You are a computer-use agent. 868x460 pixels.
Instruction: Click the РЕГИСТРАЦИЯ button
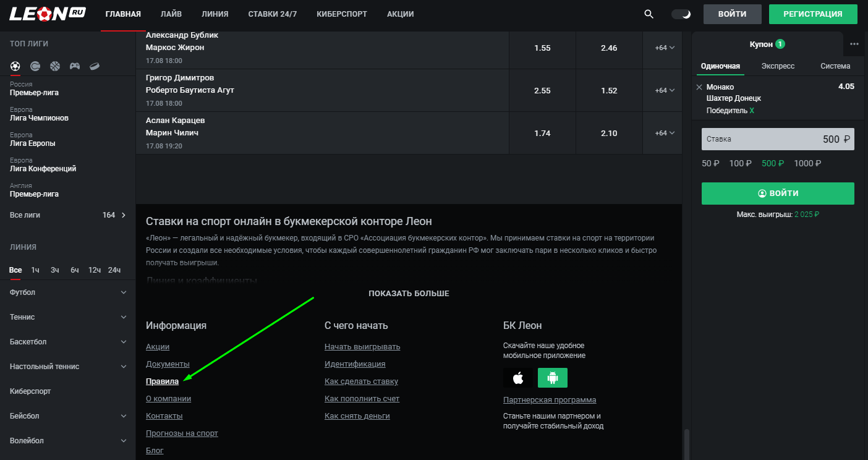click(x=813, y=14)
